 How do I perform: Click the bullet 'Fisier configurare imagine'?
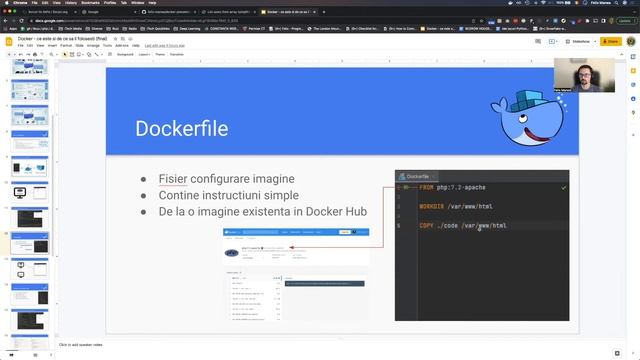coord(227,179)
